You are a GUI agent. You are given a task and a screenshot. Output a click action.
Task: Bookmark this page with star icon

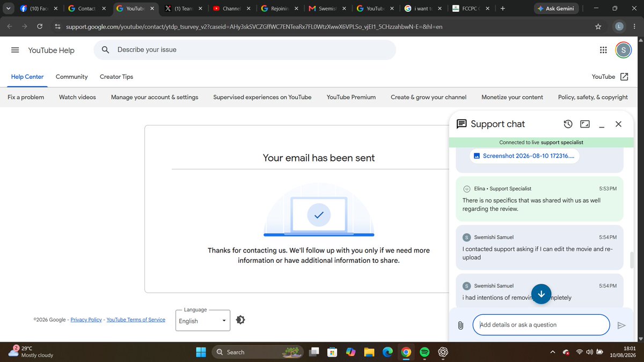tap(598, 26)
